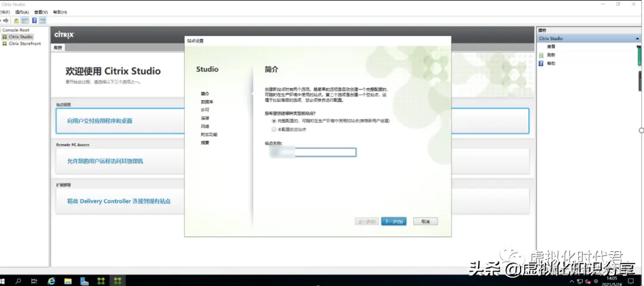Switch to the 欢迎 tab
644x286 pixels.
(x=58, y=48)
